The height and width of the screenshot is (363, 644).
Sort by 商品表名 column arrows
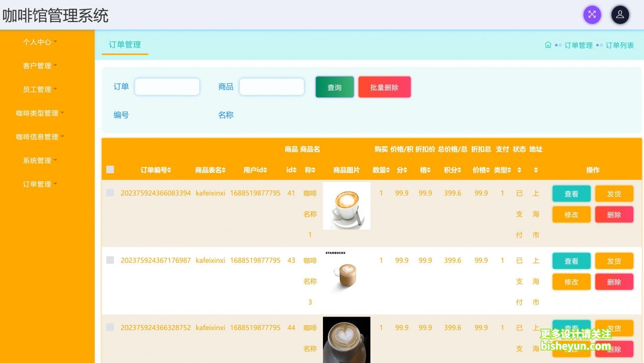pyautogui.click(x=224, y=170)
